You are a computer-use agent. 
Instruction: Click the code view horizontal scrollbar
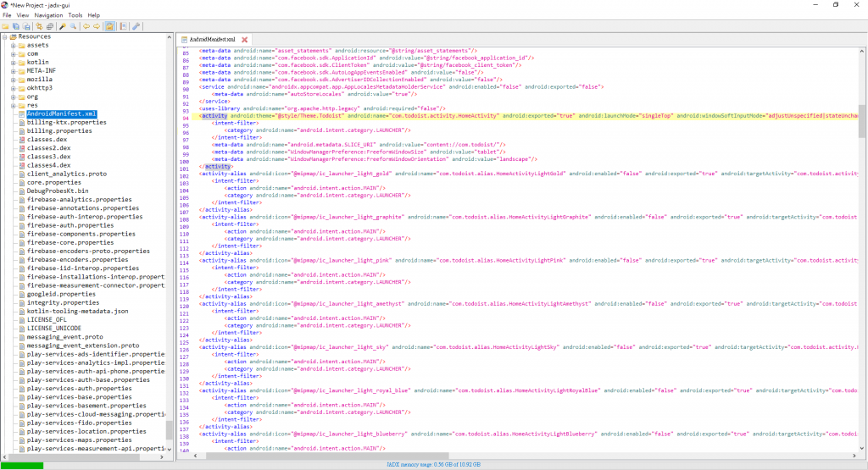coord(326,456)
